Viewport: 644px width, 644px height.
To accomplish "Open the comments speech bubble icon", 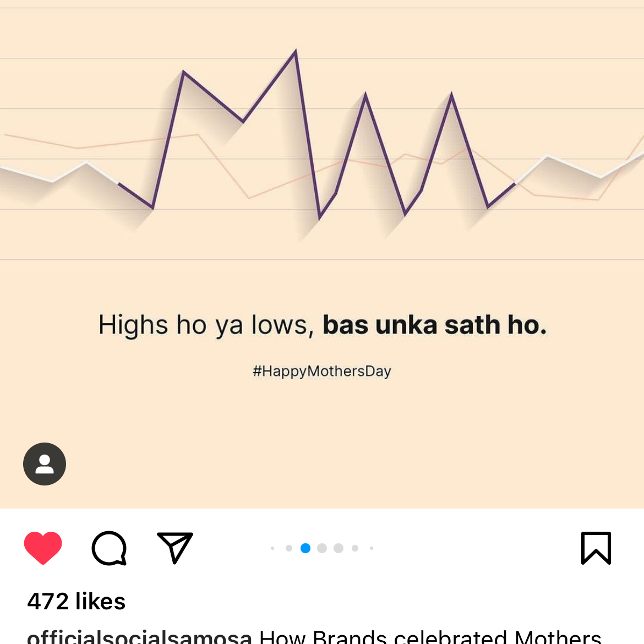I will [x=109, y=548].
